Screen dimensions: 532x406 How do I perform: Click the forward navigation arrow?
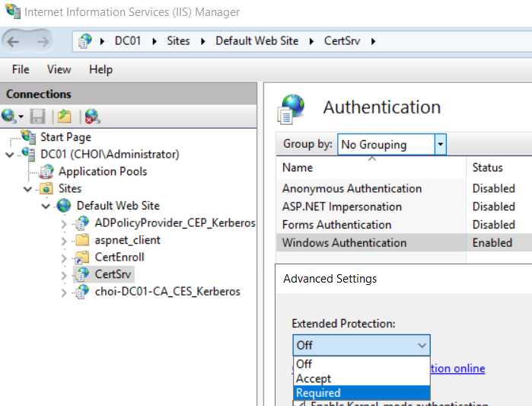[x=43, y=42]
